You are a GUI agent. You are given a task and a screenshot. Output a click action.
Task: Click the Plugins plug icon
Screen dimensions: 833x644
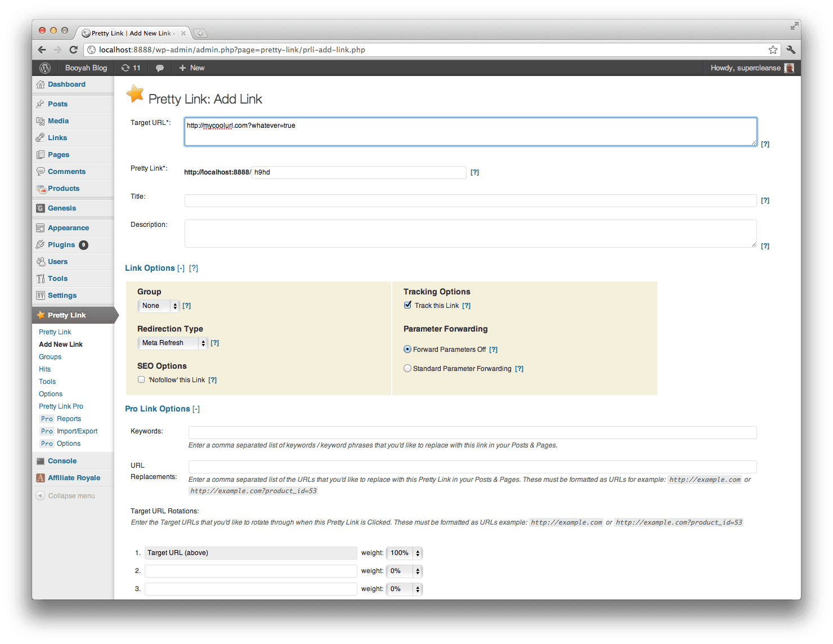point(41,245)
